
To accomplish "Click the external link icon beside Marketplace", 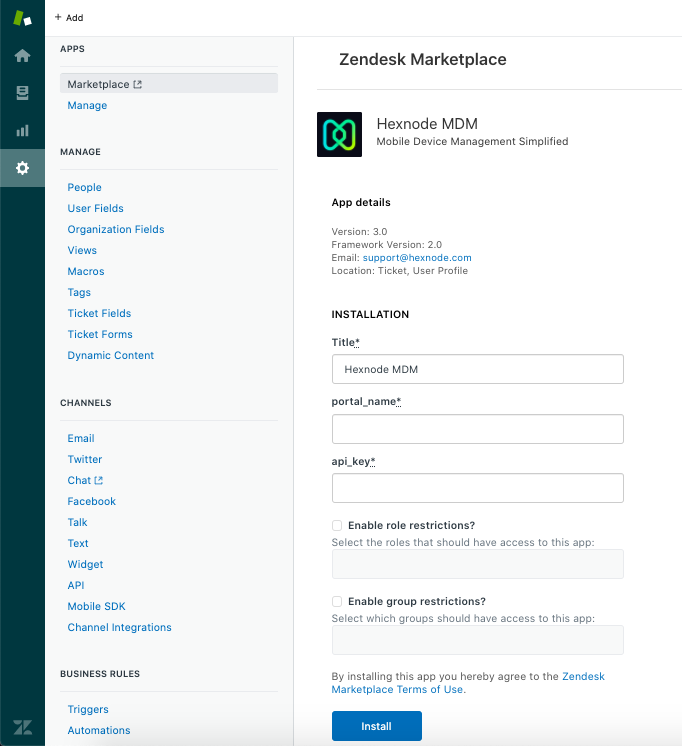I will point(138,84).
